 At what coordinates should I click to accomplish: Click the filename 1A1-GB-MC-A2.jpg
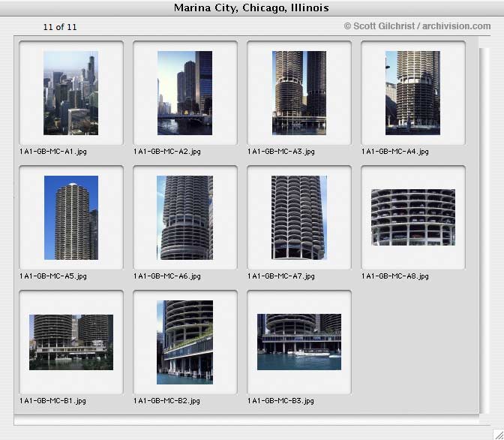167,152
